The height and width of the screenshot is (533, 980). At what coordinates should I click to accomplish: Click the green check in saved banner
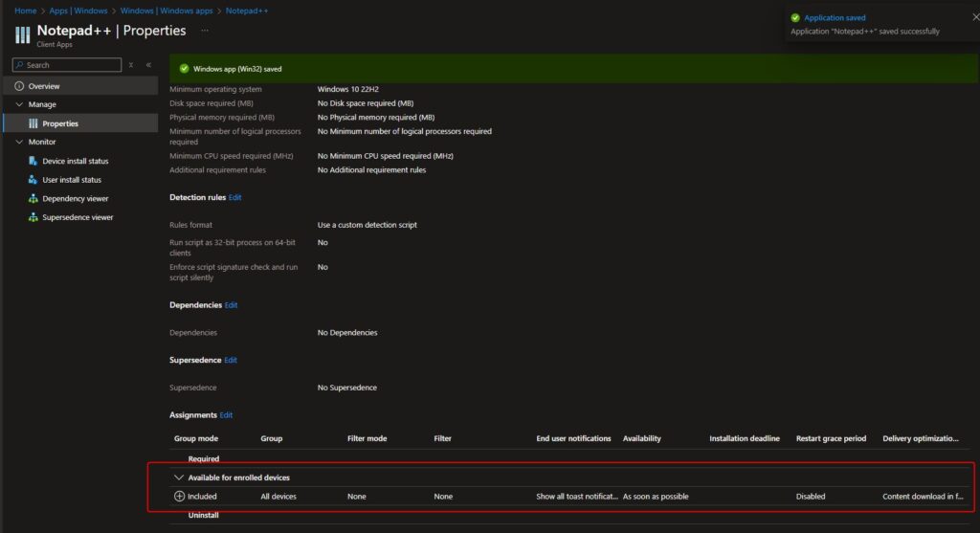[185, 69]
